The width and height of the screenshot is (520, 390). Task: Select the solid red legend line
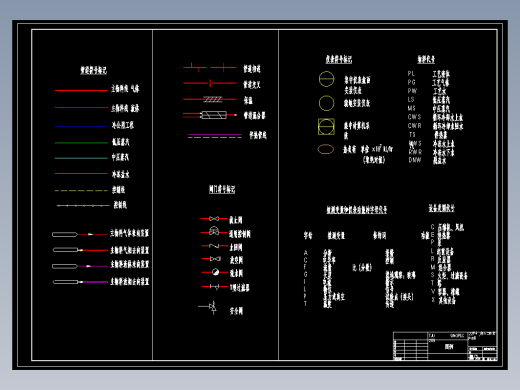pyautogui.click(x=81, y=90)
